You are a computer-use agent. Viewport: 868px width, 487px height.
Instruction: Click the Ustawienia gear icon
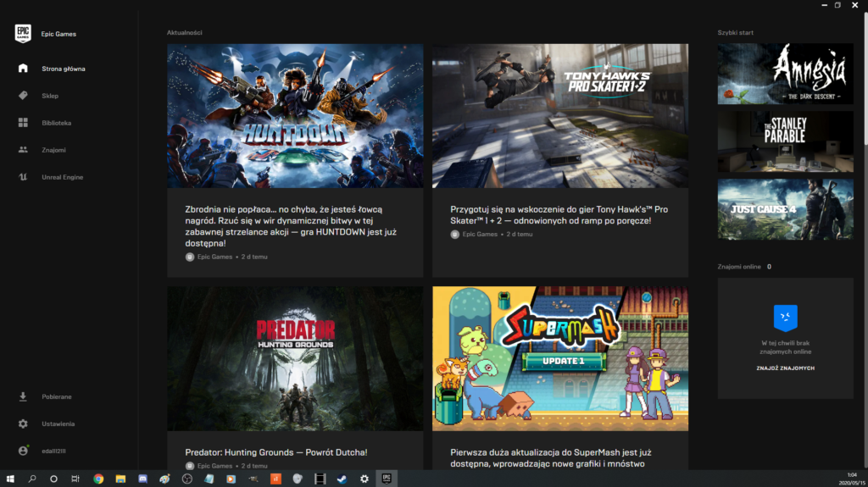tap(23, 423)
